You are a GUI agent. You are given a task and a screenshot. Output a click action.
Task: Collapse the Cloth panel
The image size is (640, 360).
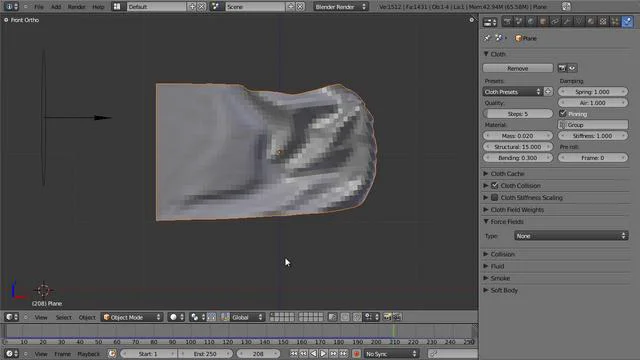[x=486, y=54]
